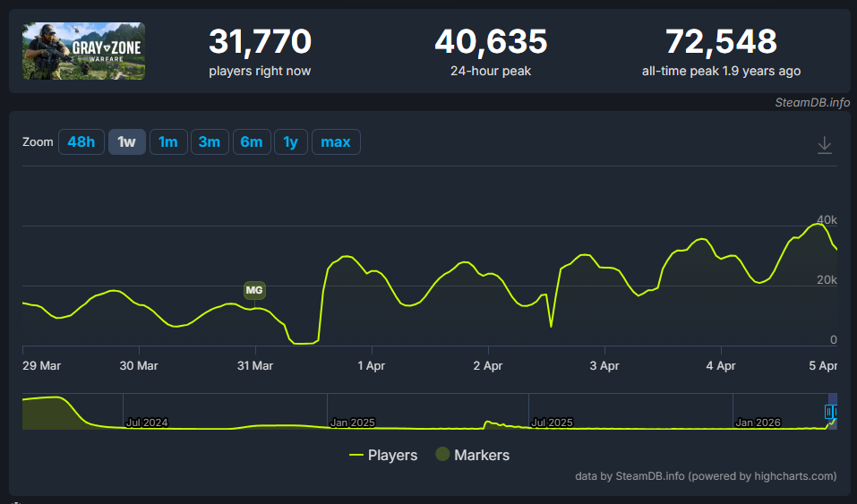Viewport: 857px width, 504px height.
Task: Click the 1 Apr axis label
Action: tap(372, 366)
